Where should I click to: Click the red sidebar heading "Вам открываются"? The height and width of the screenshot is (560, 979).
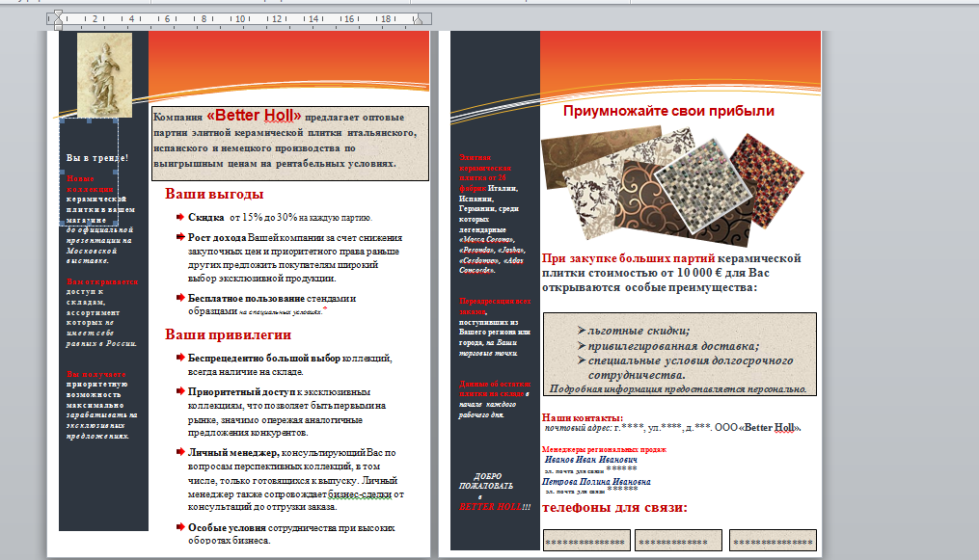pos(102,281)
